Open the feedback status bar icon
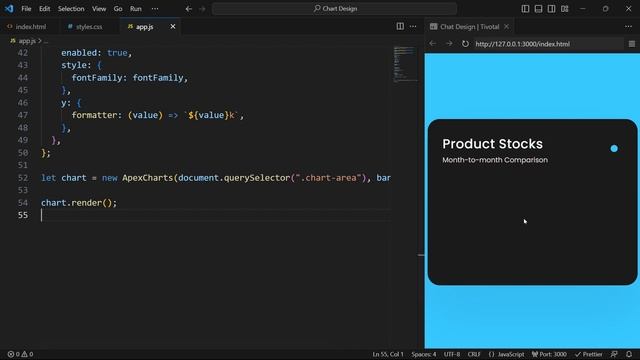Screen dimensions: 640x360 pyautogui.click(x=614, y=354)
